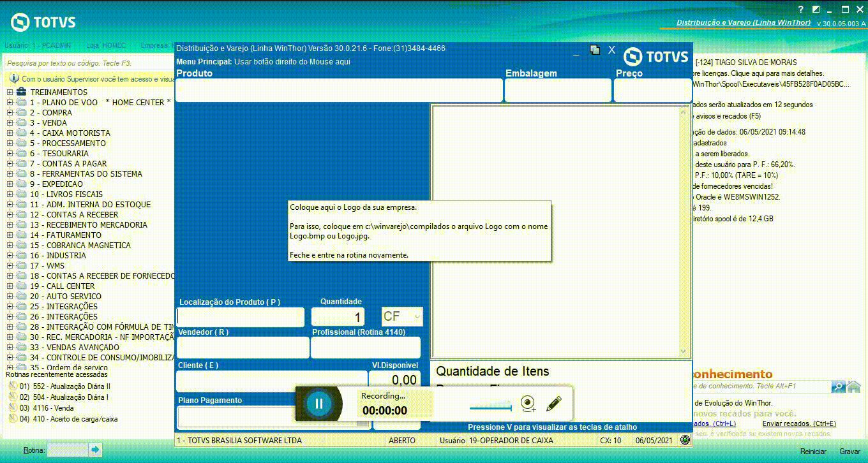Select 15 - COBRANCA MAGNETICA in tree
868x463 pixels.
tap(80, 246)
